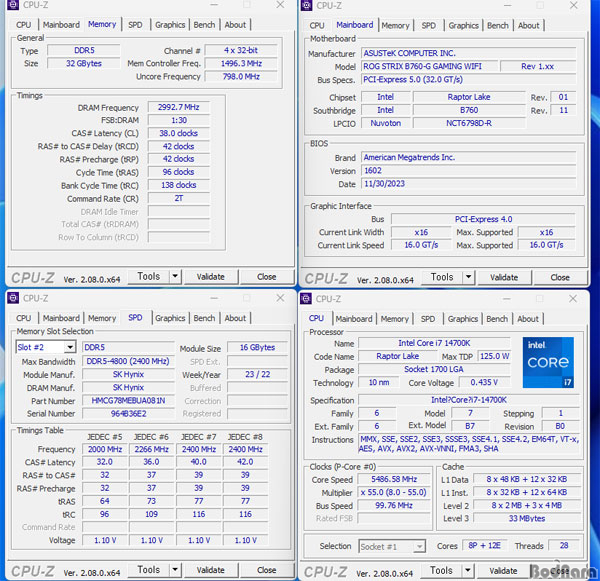Click Tools button in Memory window
Screen dimensions: 600x581
coord(148,276)
